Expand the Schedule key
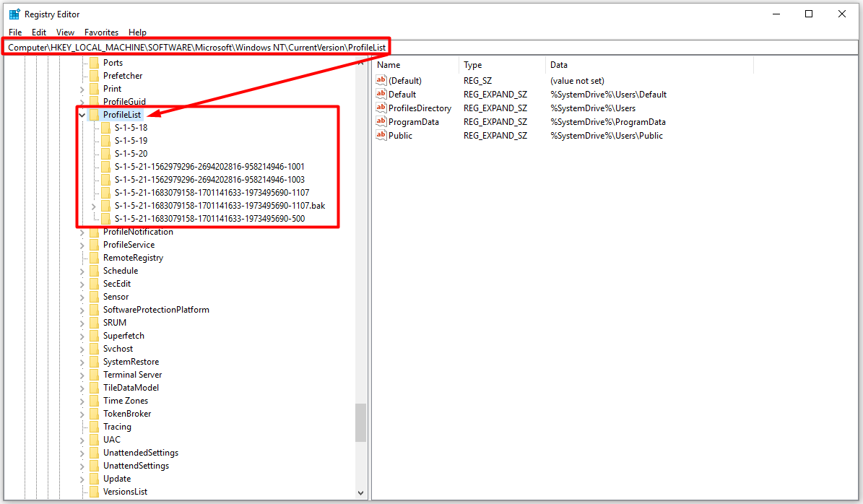The height and width of the screenshot is (504, 863). [82, 271]
